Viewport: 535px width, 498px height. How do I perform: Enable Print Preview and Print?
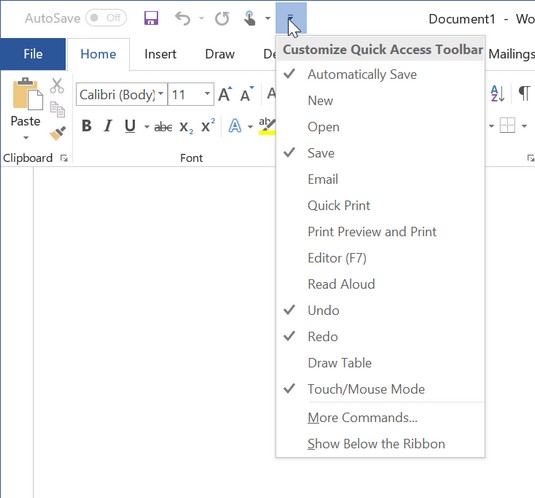pos(380,232)
